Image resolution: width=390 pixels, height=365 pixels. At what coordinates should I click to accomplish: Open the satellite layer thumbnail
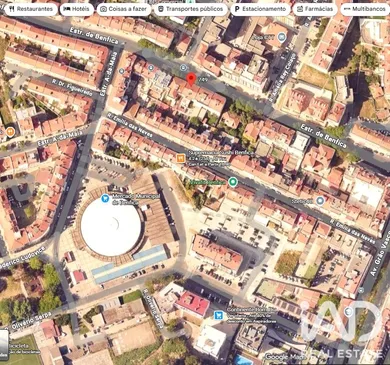pyautogui.click(x=4, y=345)
